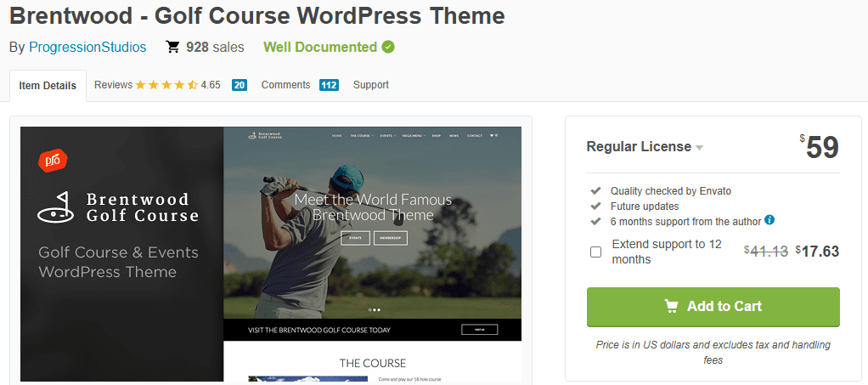Screen dimensions: 868x385
Task: Click the cart icon in the preview's navigation menu
Action: pyautogui.click(x=492, y=135)
